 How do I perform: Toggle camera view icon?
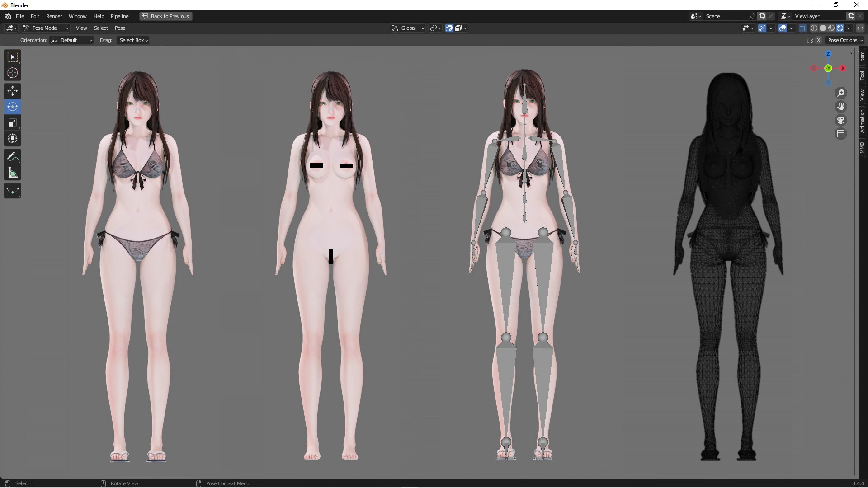pos(841,120)
